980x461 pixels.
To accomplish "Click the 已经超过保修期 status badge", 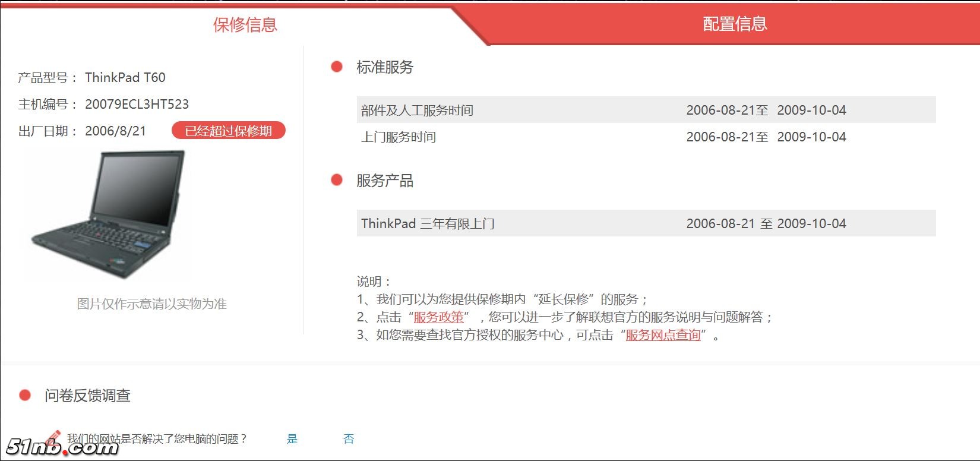I will click(x=229, y=131).
